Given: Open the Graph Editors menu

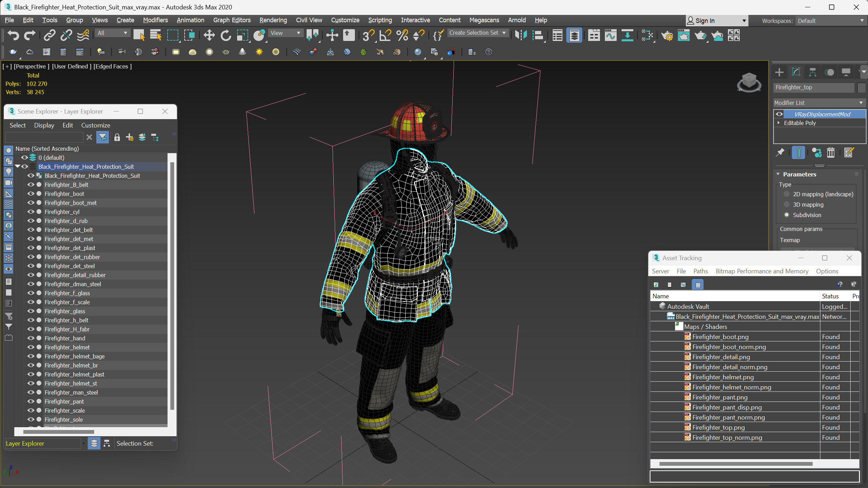Looking at the screenshot, I should [232, 20].
